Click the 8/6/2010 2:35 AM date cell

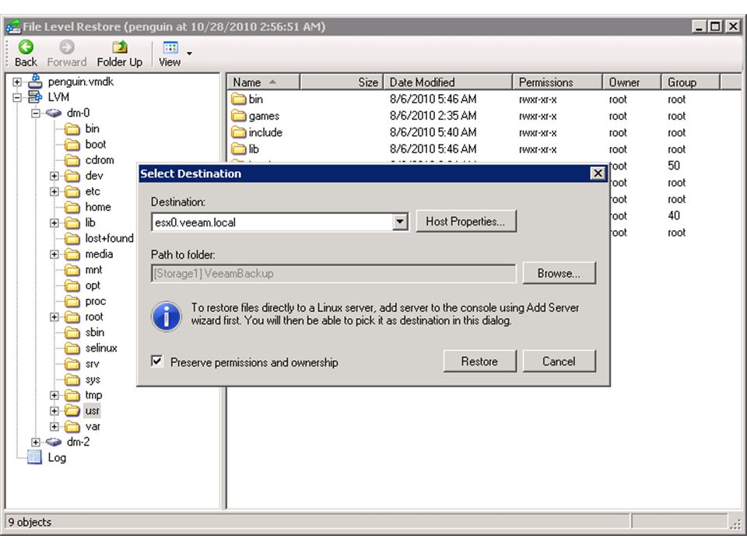433,116
